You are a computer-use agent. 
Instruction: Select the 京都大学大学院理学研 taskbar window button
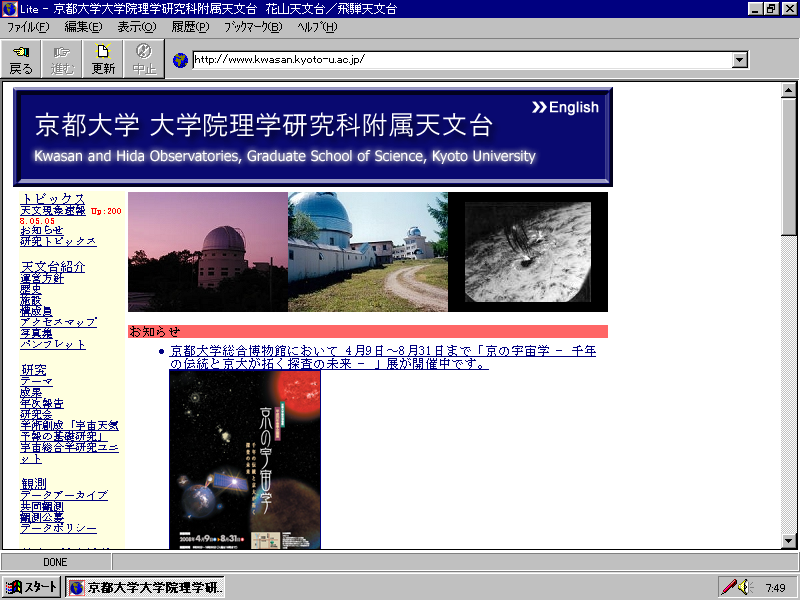click(x=145, y=587)
